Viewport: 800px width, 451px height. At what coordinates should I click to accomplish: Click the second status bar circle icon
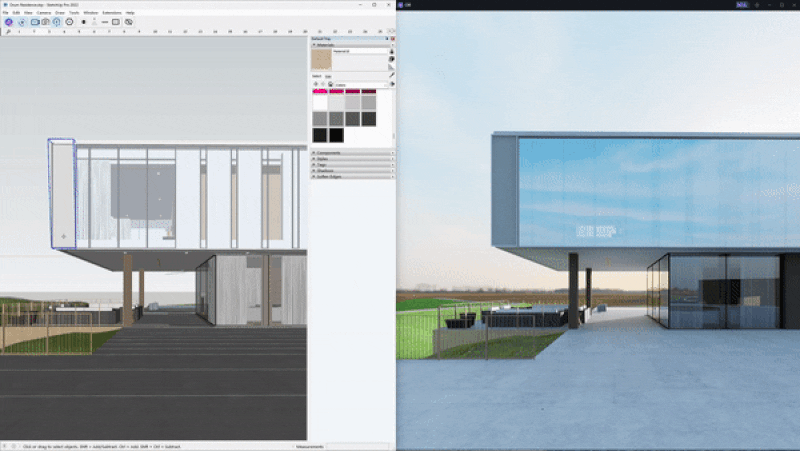pos(14,446)
